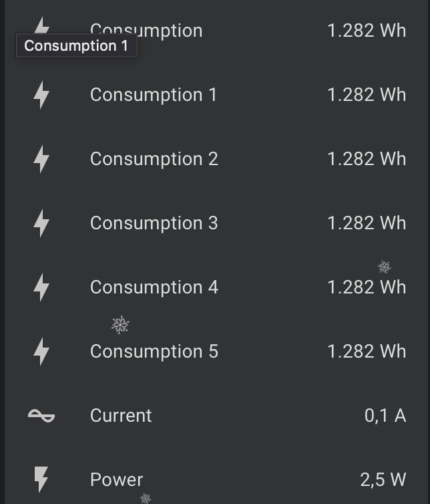Open the Consumption 2 entity label
This screenshot has width=430, height=504.
(154, 159)
